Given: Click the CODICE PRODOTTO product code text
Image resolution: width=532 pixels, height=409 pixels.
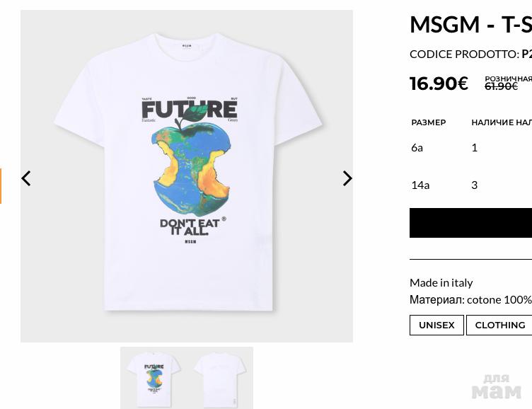Looking at the screenshot, I should point(470,54).
